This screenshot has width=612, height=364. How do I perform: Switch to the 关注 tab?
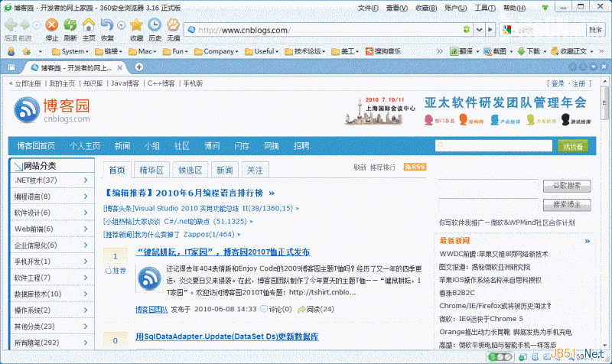[255, 170]
